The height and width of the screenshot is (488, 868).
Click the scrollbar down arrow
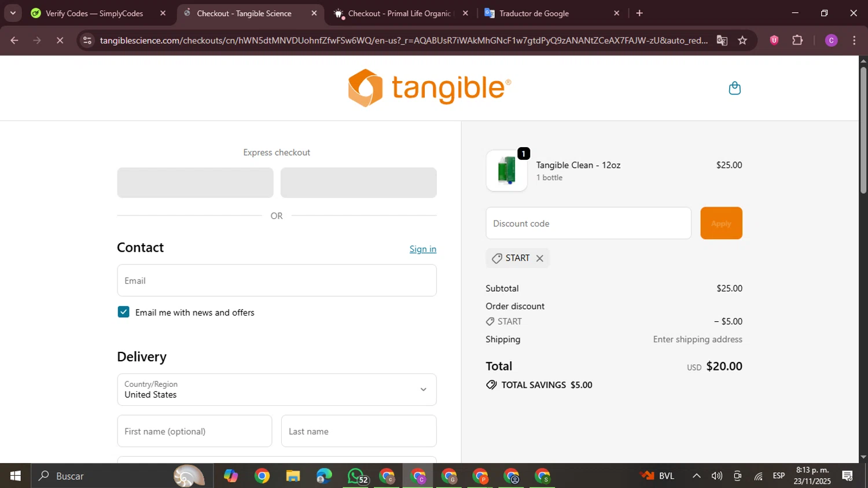pyautogui.click(x=863, y=457)
